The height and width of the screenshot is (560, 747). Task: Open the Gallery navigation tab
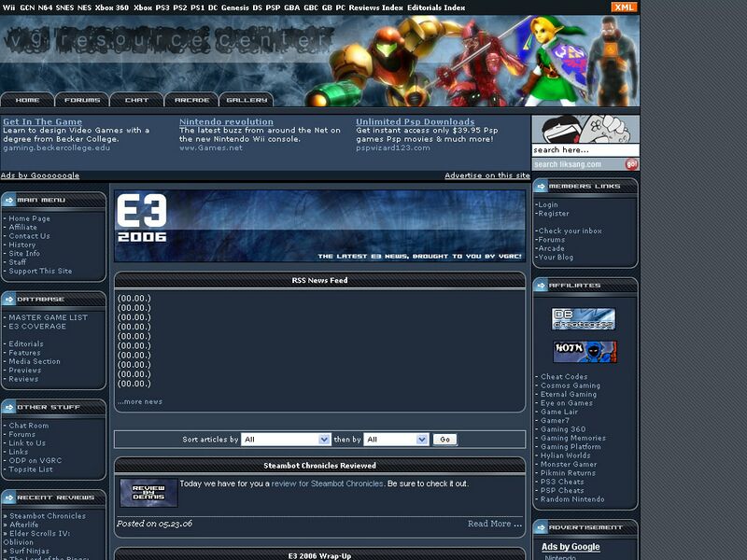(247, 100)
